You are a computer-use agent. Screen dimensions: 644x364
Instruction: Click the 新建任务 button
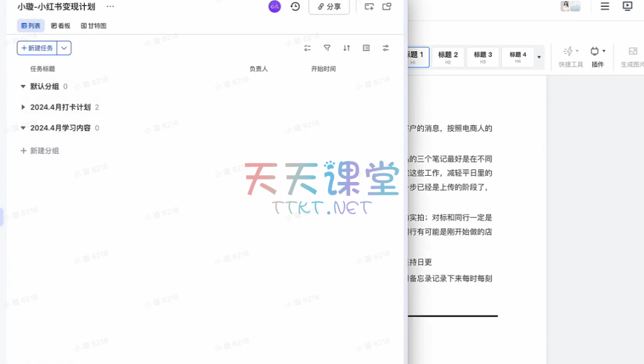point(37,48)
